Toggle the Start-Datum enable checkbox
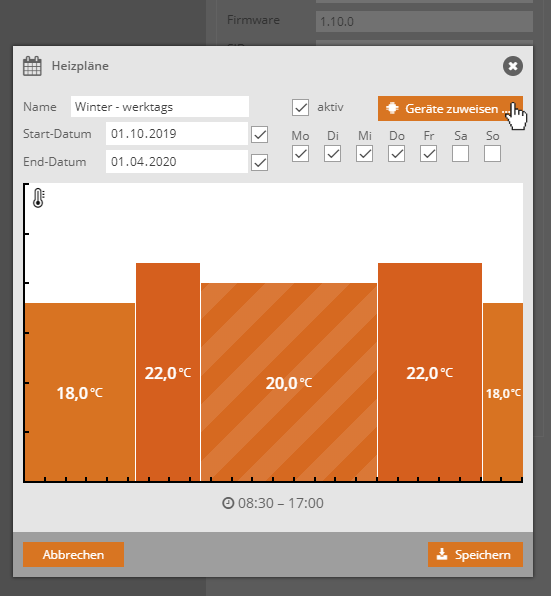Image resolution: width=551 pixels, height=596 pixels. [x=260, y=135]
